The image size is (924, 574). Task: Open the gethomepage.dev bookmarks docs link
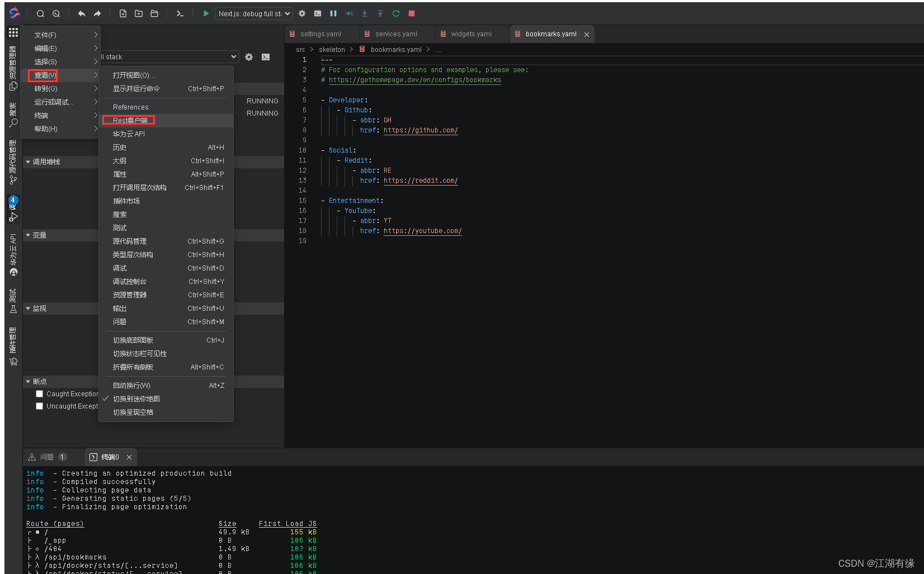415,80
